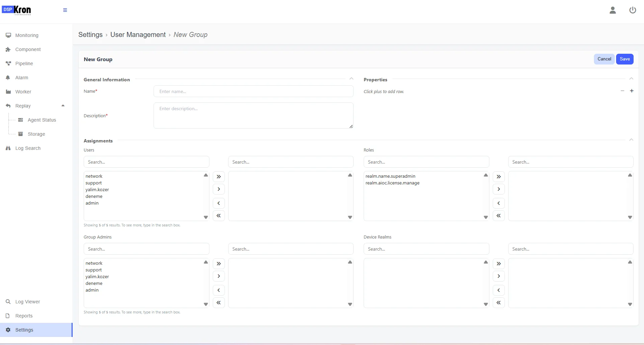Open Monitoring in the sidebar
This screenshot has width=644, height=345.
tap(36, 35)
